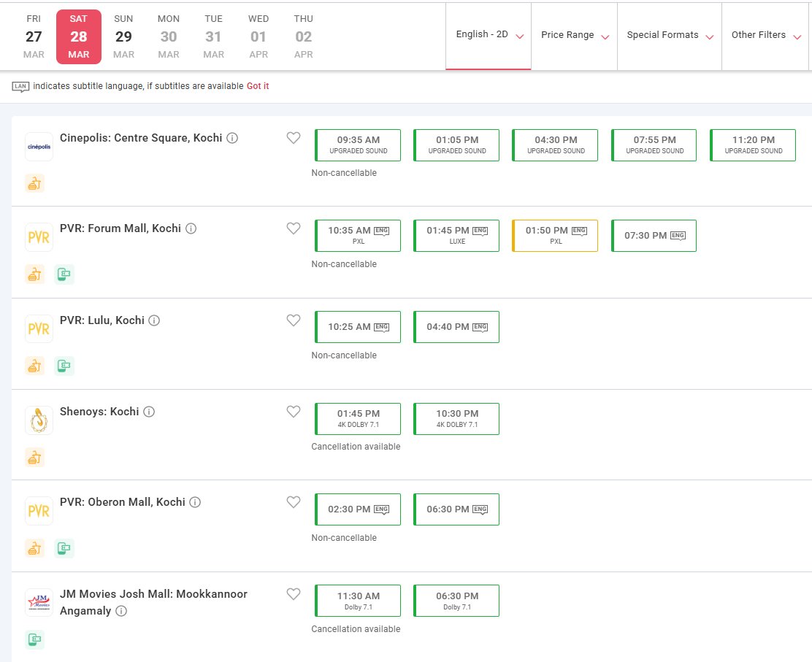Book Shenoys 01:45 PM 4K Dolby show
Screen dimensions: 812x662
click(358, 419)
